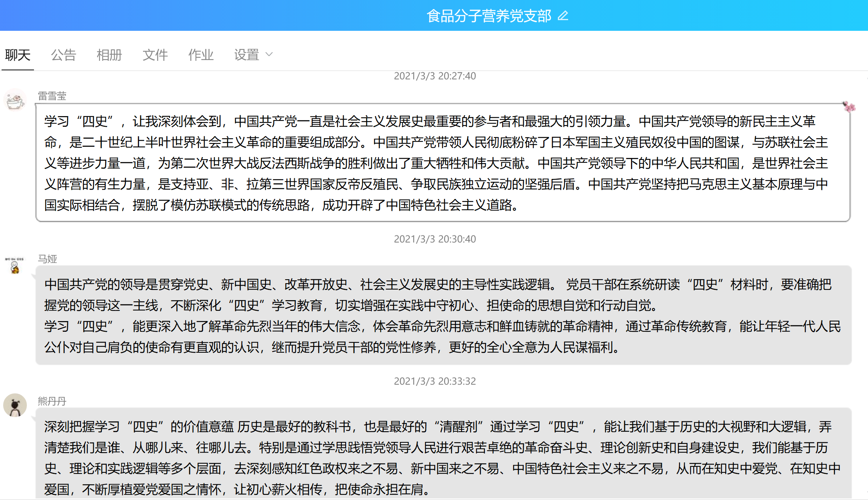Click the sender name 马娅

(47, 259)
